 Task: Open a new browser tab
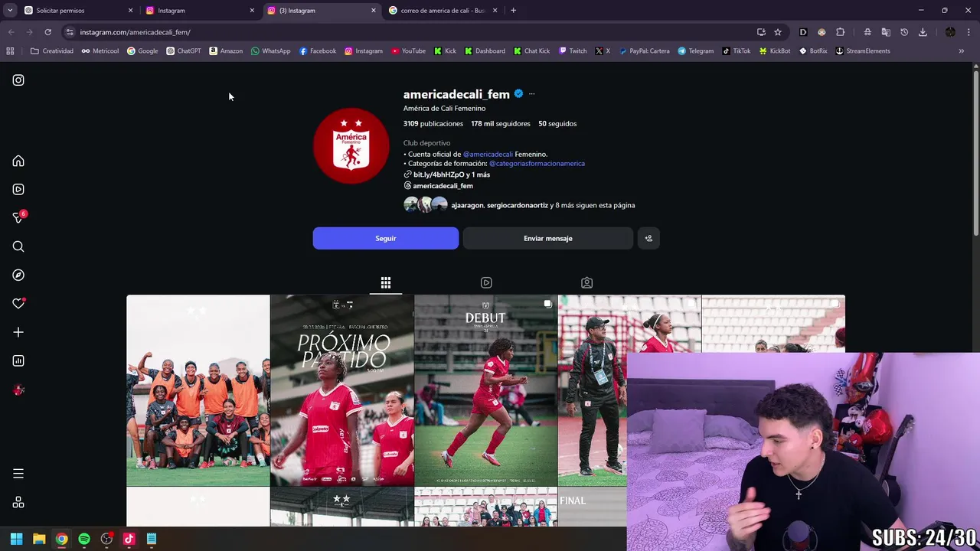coord(513,11)
